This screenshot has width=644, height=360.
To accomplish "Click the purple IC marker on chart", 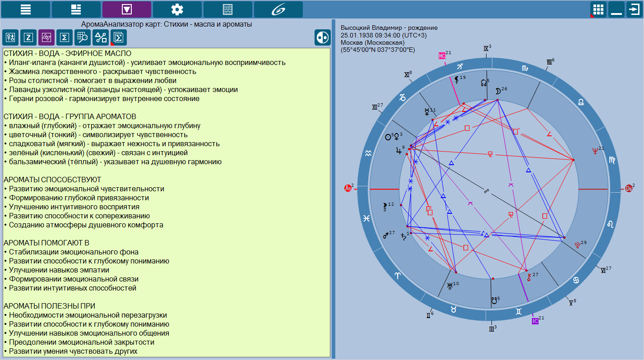I will click(x=535, y=321).
